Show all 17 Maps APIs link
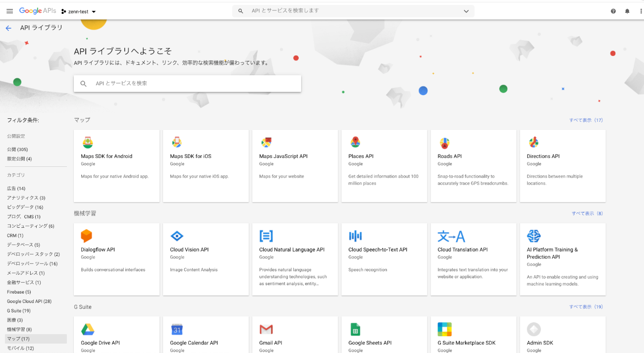The image size is (644, 353). [586, 120]
